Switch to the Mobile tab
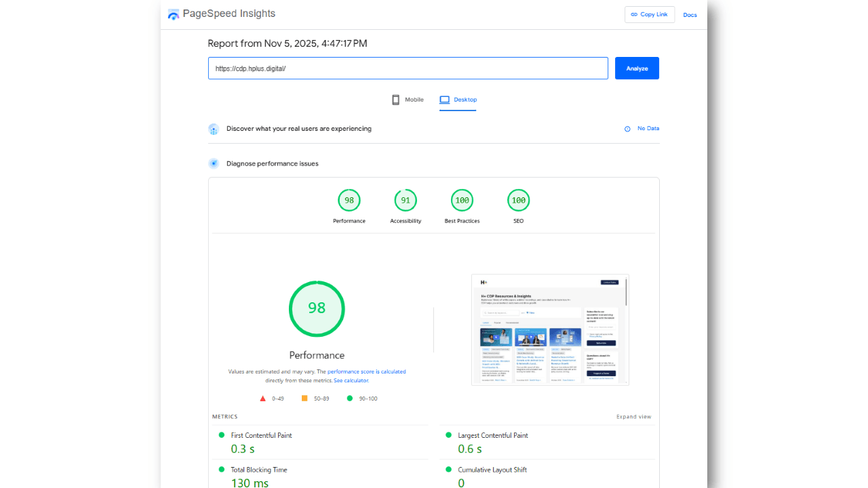This screenshot has width=868, height=488. click(408, 100)
